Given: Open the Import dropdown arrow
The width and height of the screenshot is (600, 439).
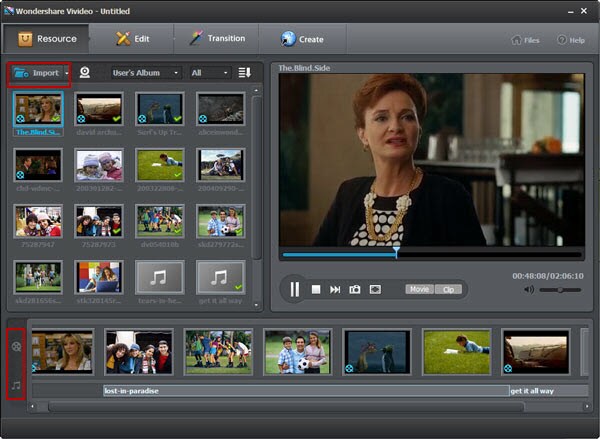Looking at the screenshot, I should (x=67, y=73).
